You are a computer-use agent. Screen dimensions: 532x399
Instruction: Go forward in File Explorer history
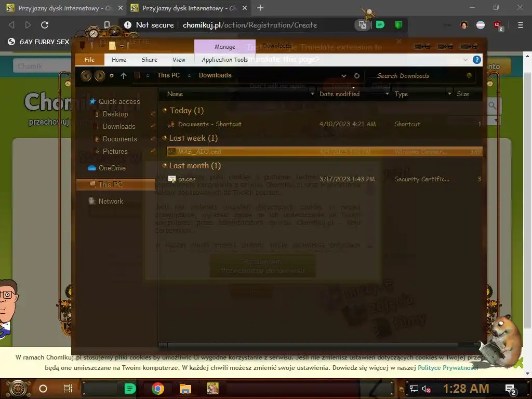[x=99, y=75]
